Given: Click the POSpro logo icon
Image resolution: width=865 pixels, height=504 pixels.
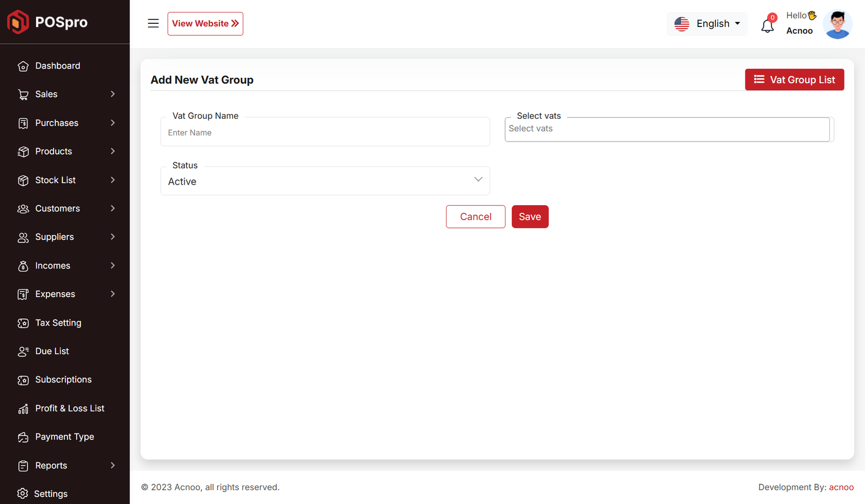Looking at the screenshot, I should point(18,22).
